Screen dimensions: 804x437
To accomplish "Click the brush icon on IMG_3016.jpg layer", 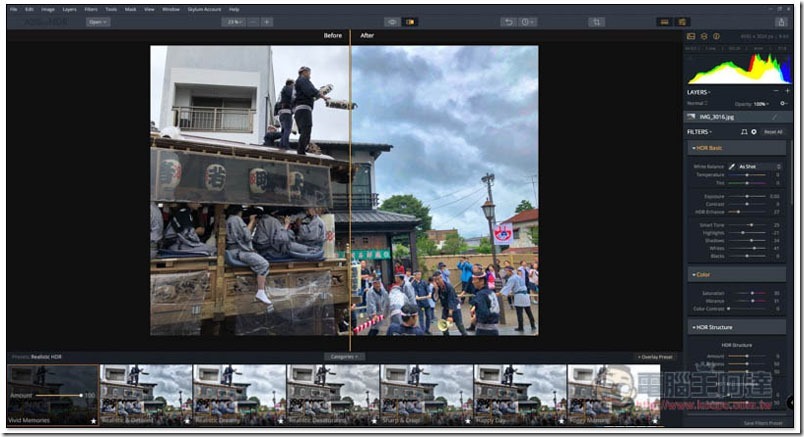I will click(x=775, y=117).
